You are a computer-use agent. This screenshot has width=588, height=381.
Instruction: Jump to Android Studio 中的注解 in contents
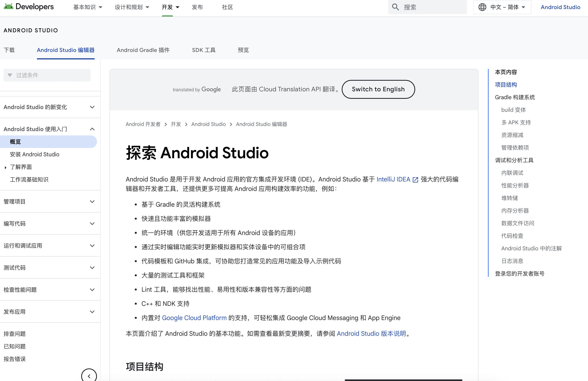pos(531,248)
